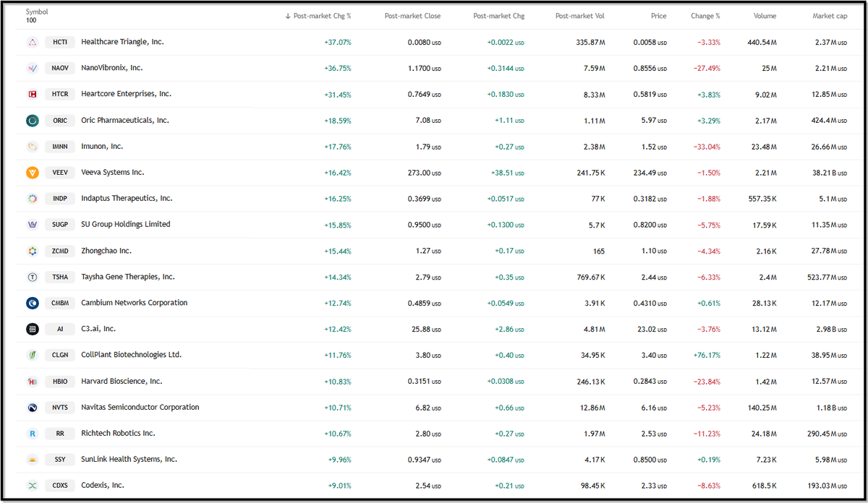Click the Oric Pharmaceuticals logo icon

pyautogui.click(x=32, y=121)
